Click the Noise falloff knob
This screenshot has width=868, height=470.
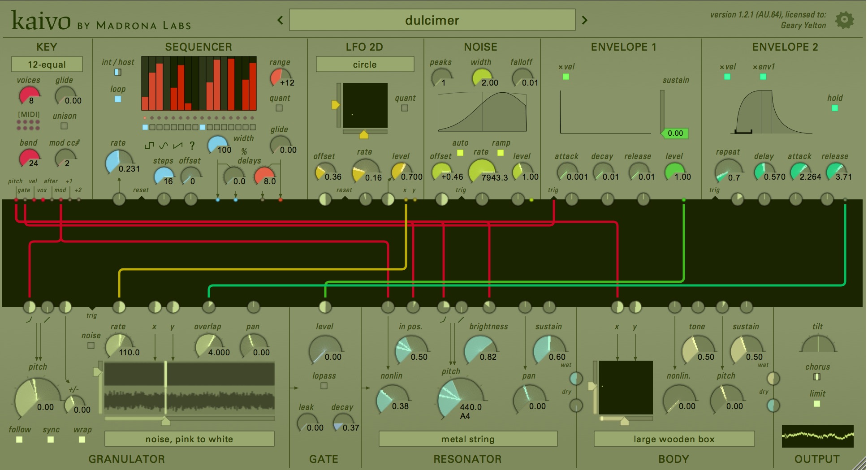pos(522,78)
